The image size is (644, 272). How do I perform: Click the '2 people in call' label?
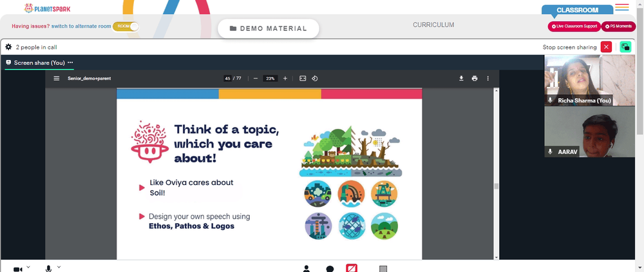coord(37,47)
